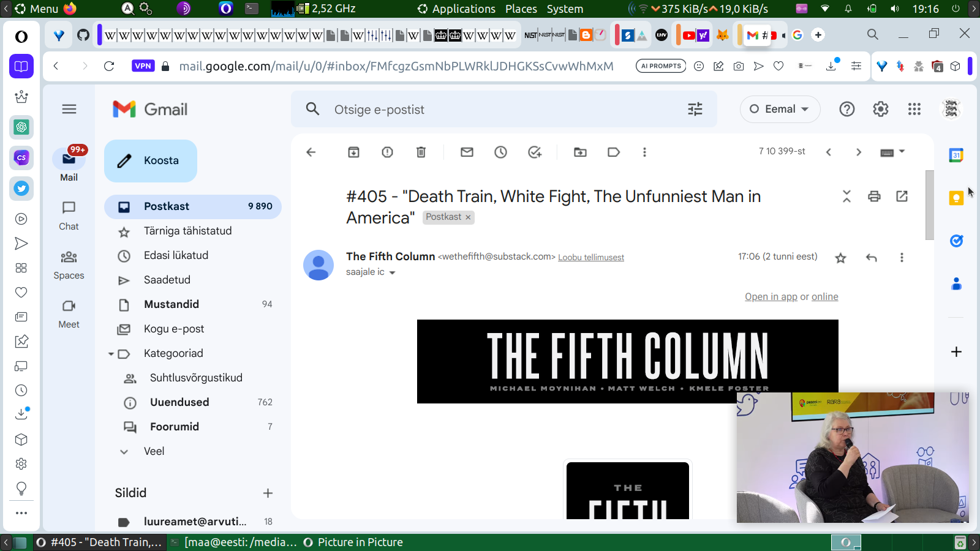The image size is (980, 551).
Task: Remove the Postkast label from the email
Action: pyautogui.click(x=468, y=217)
